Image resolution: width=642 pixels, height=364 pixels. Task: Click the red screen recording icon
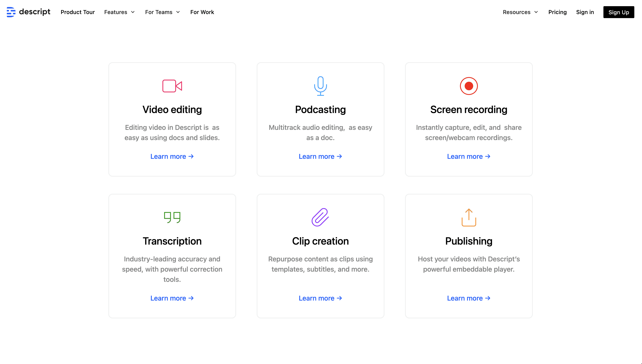(469, 86)
